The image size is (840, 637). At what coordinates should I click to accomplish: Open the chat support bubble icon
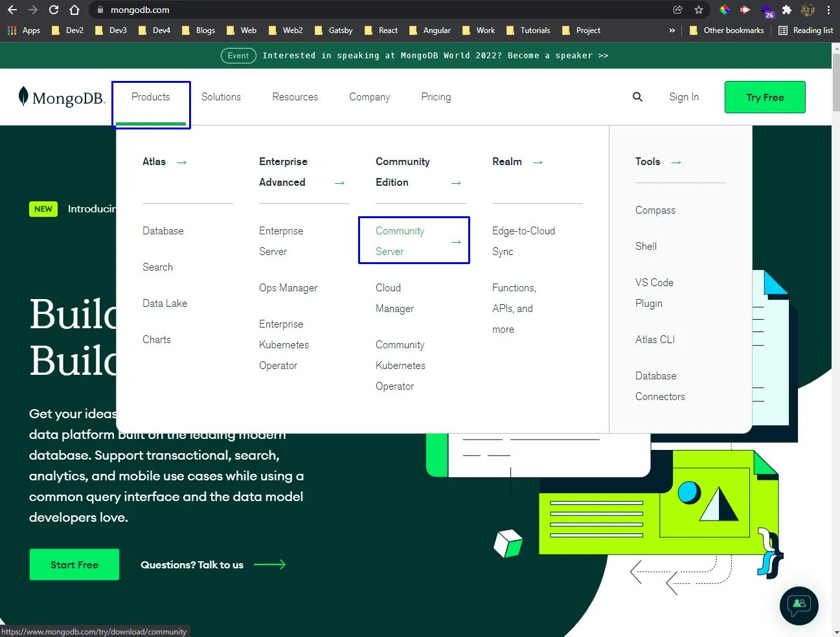(799, 605)
